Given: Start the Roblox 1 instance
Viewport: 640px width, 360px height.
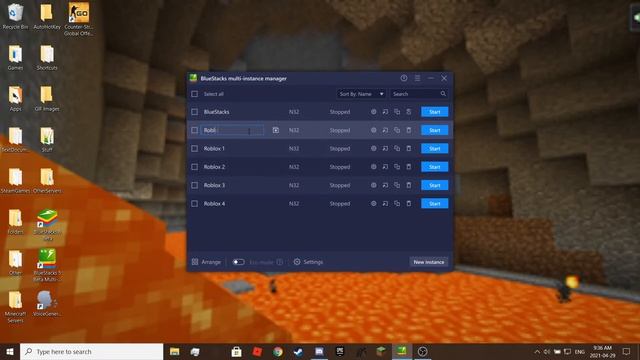Looking at the screenshot, I should (434, 149).
